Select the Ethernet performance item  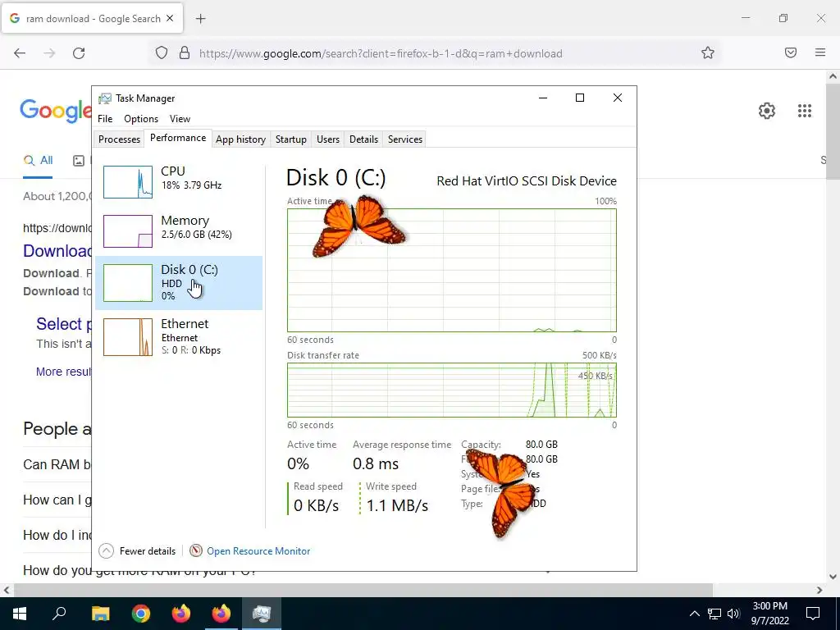pyautogui.click(x=178, y=337)
